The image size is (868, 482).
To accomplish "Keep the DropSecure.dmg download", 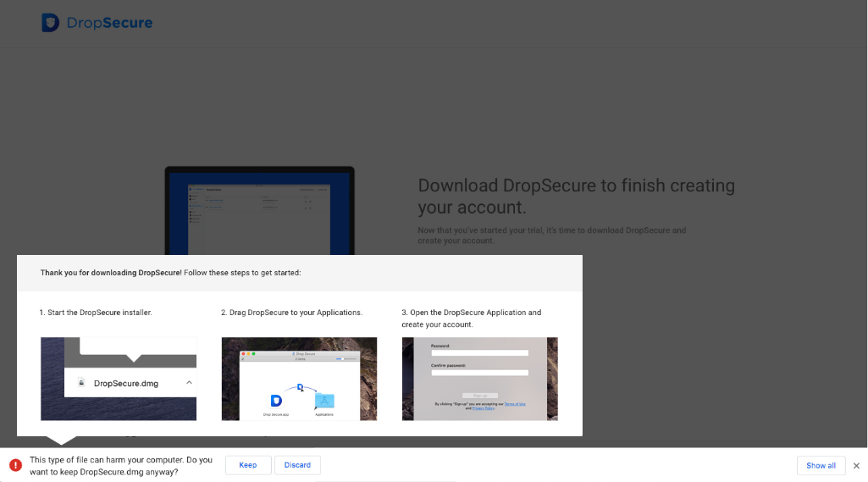I will pyautogui.click(x=248, y=465).
